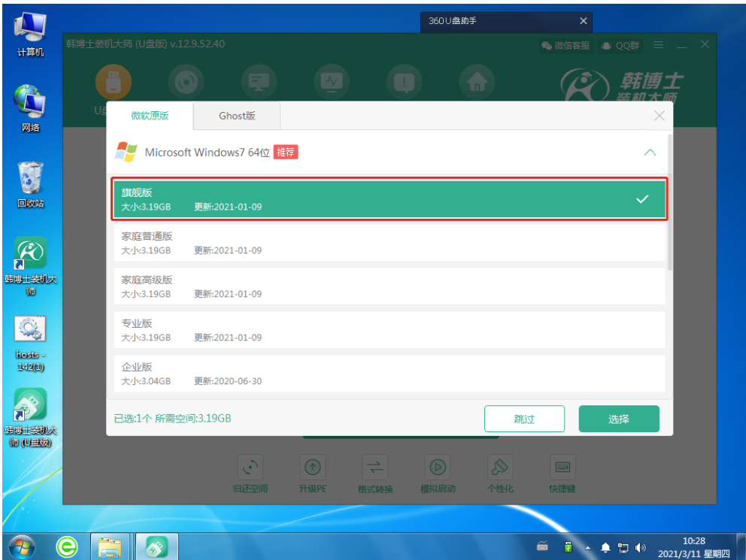Launch the 360 browser from the taskbar
746x560 pixels.
[67, 546]
